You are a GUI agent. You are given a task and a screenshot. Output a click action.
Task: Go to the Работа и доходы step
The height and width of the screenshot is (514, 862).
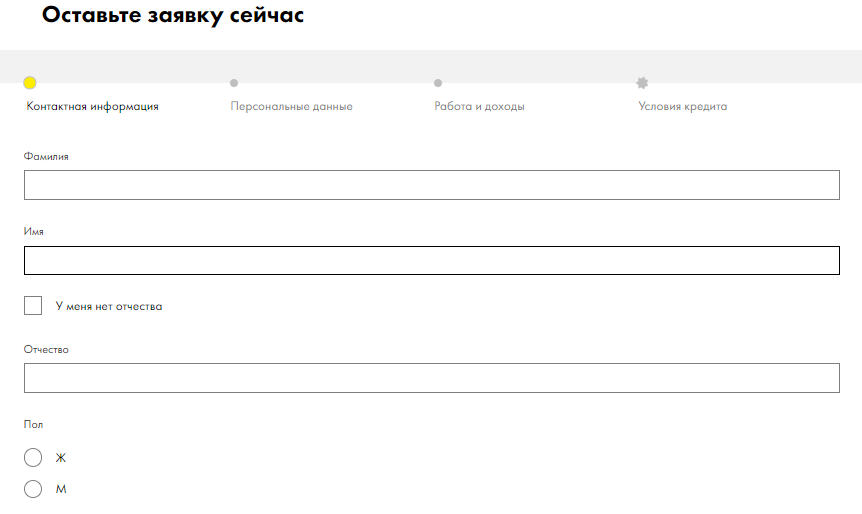click(479, 106)
